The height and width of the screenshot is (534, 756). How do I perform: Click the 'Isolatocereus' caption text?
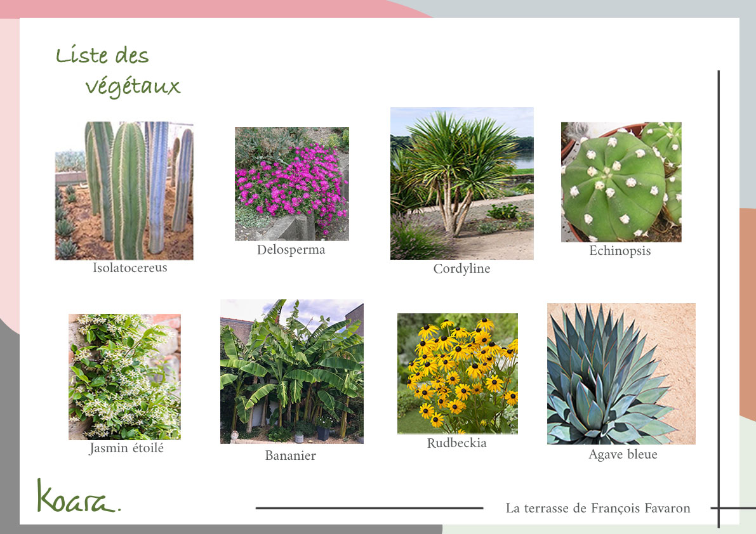[x=130, y=268]
